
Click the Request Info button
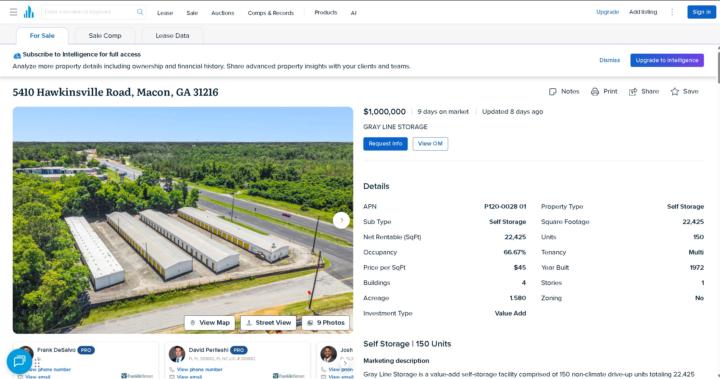tap(385, 144)
